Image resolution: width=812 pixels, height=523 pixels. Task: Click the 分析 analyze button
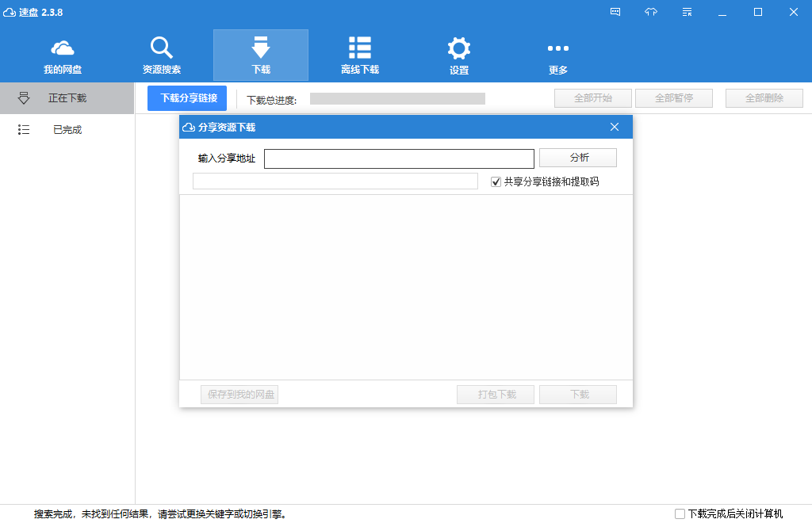click(x=578, y=158)
